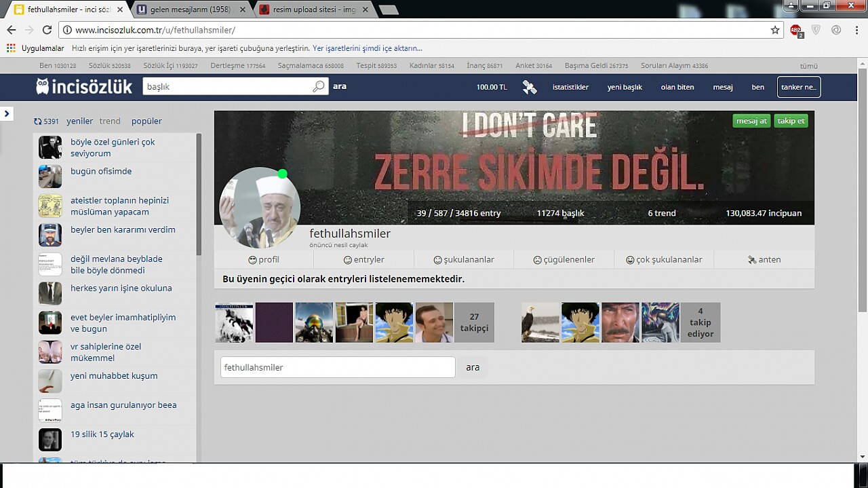This screenshot has width=868, height=488.
Task: Open a new browser tab
Action: click(x=389, y=10)
